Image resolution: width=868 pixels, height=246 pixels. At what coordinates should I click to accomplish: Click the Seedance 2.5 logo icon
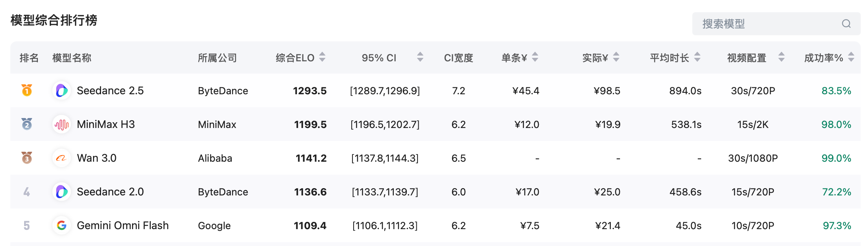pos(62,90)
